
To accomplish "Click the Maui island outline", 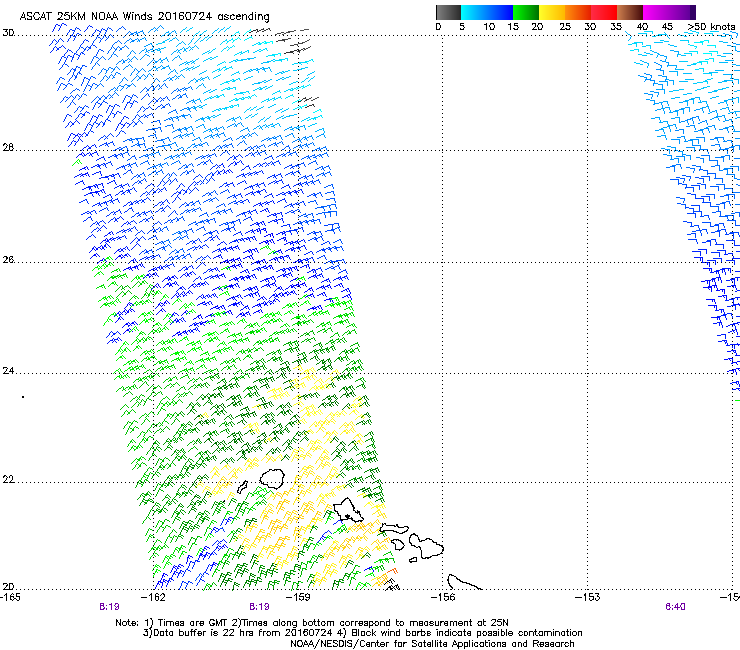I will coord(426,546).
